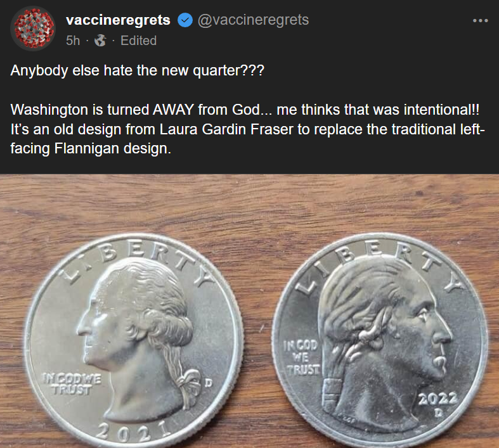Click the globe public visibility icon

(x=100, y=41)
